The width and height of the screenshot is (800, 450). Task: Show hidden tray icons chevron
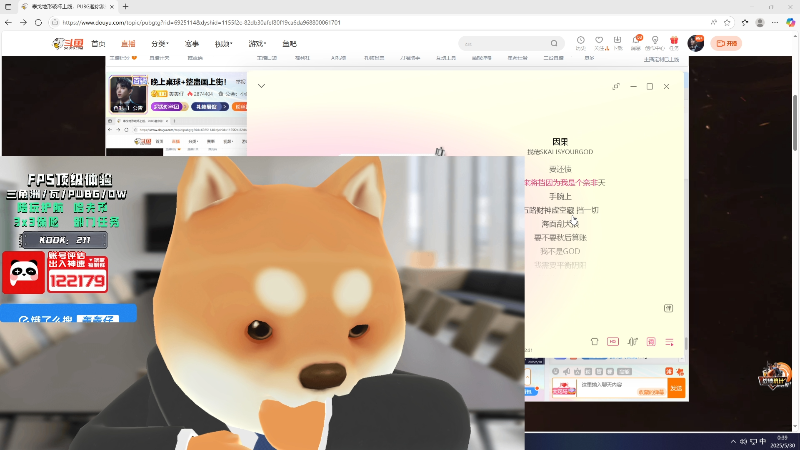[x=733, y=441]
